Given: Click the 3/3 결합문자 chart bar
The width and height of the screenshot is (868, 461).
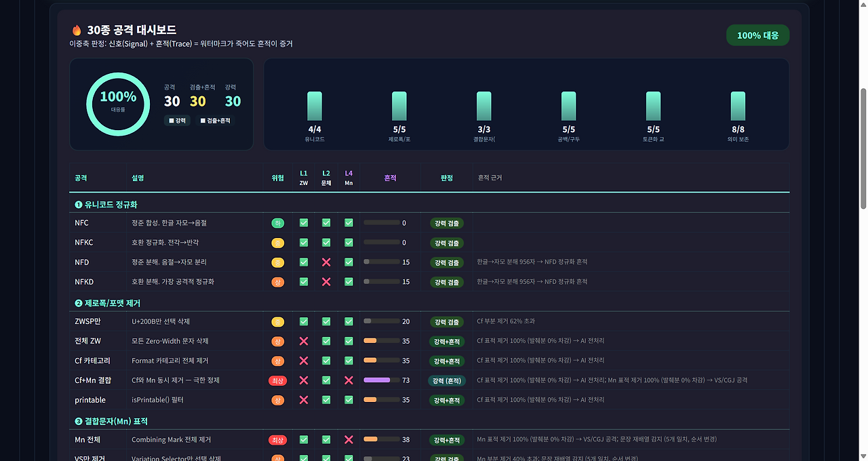Looking at the screenshot, I should 484,106.
